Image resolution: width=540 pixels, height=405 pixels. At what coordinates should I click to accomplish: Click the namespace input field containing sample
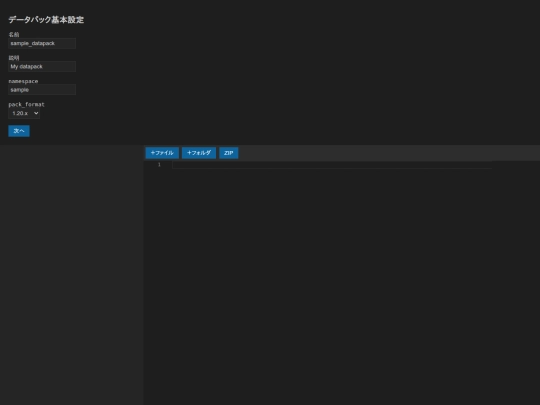(42, 90)
